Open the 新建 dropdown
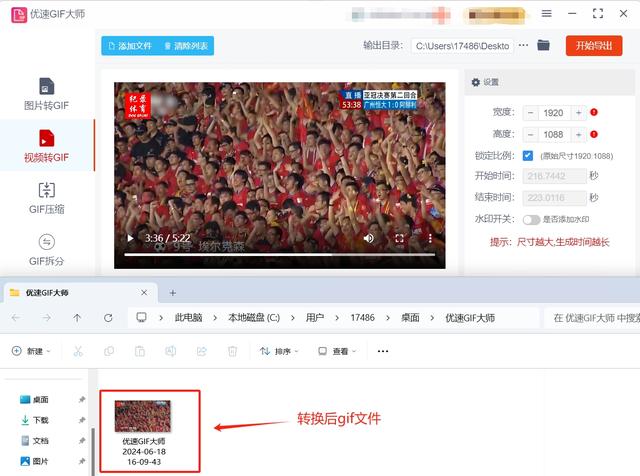The height and width of the screenshot is (476, 640). 31,351
